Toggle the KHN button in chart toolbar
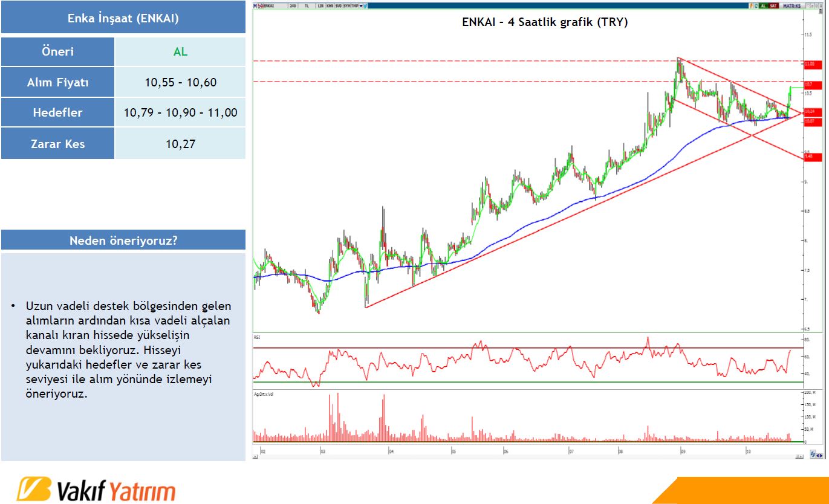 coord(330,6)
